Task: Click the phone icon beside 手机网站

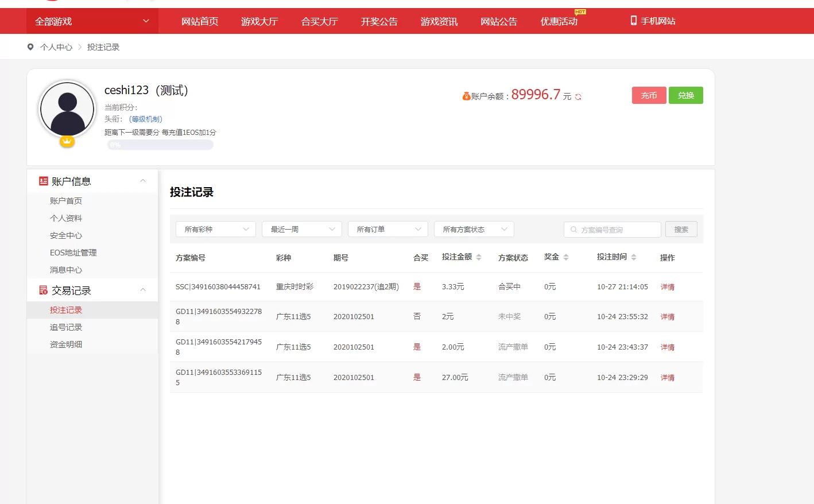Action: click(633, 21)
